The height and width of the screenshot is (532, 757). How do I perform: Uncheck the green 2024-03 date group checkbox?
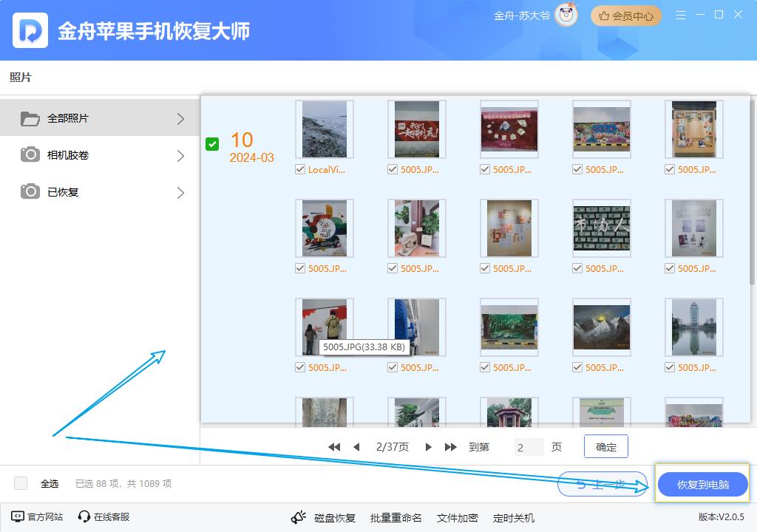pyautogui.click(x=212, y=144)
